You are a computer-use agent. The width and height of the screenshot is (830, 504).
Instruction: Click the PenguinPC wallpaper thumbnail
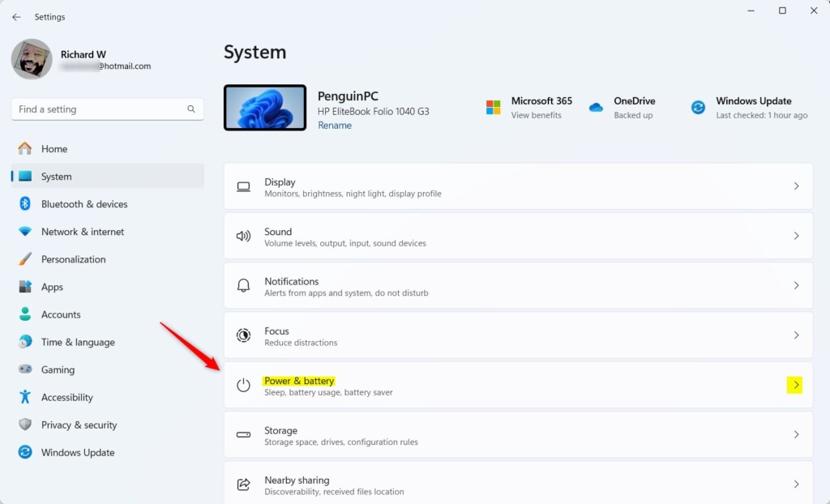tap(265, 108)
